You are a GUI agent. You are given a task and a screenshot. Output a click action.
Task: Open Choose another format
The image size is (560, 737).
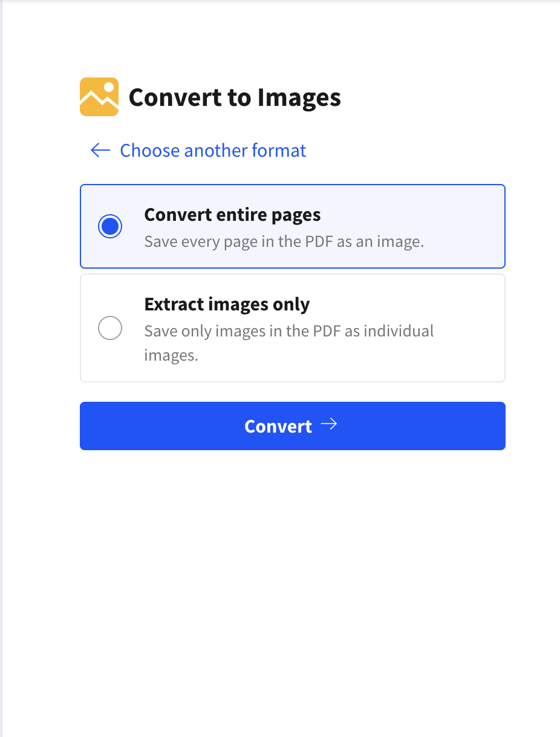(x=213, y=150)
